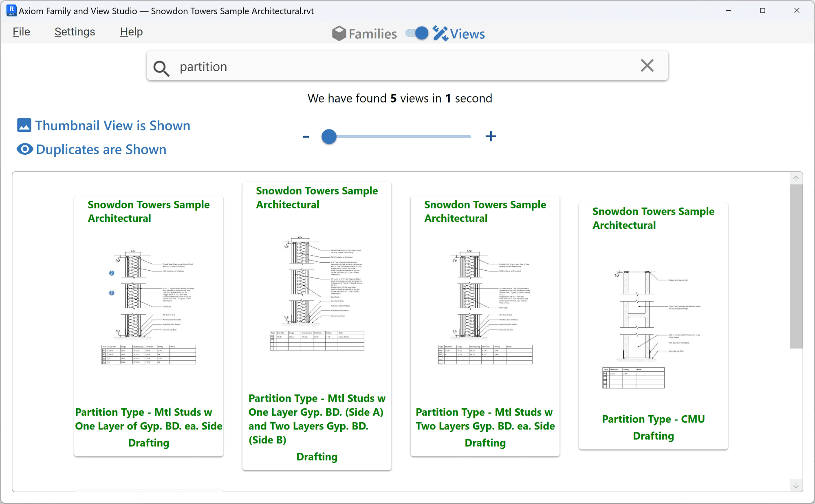Open the File menu
This screenshot has height=504, width=815.
pos(21,32)
